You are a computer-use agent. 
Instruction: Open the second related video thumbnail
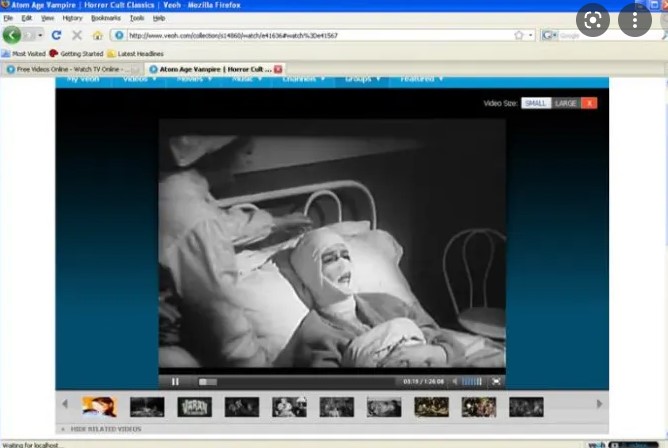[x=147, y=407]
